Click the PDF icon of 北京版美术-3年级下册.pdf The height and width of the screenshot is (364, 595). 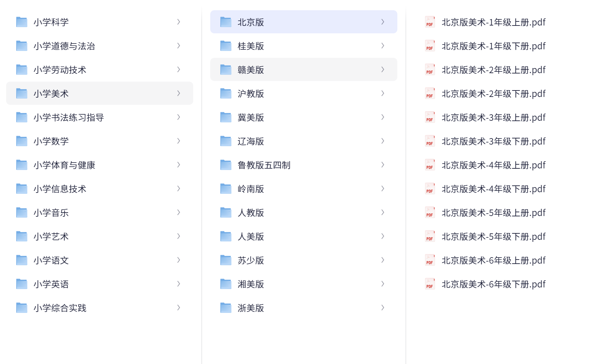coord(430,141)
